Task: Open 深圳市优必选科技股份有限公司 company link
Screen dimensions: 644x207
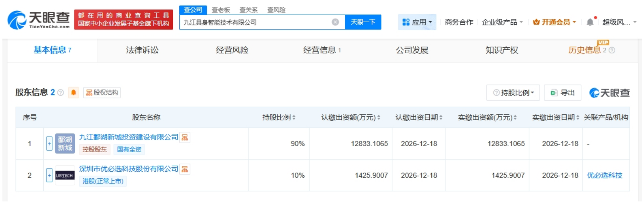Action: coord(129,169)
